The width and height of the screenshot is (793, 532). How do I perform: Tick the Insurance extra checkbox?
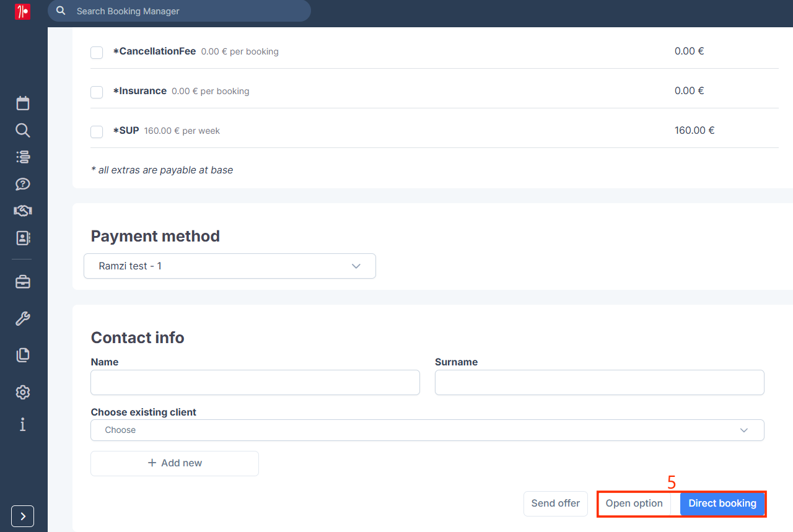coord(97,92)
